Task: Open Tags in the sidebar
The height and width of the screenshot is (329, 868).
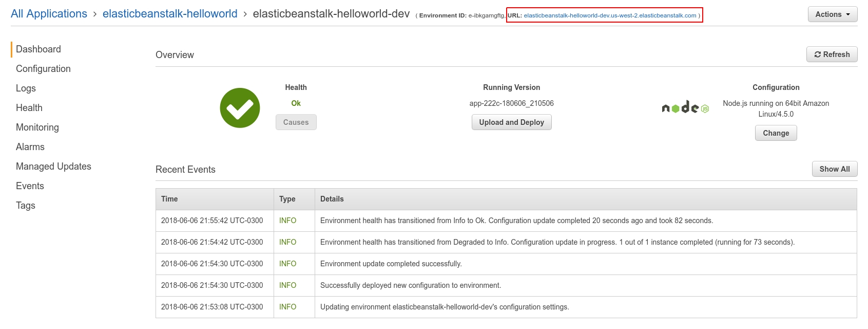Action: [x=26, y=206]
